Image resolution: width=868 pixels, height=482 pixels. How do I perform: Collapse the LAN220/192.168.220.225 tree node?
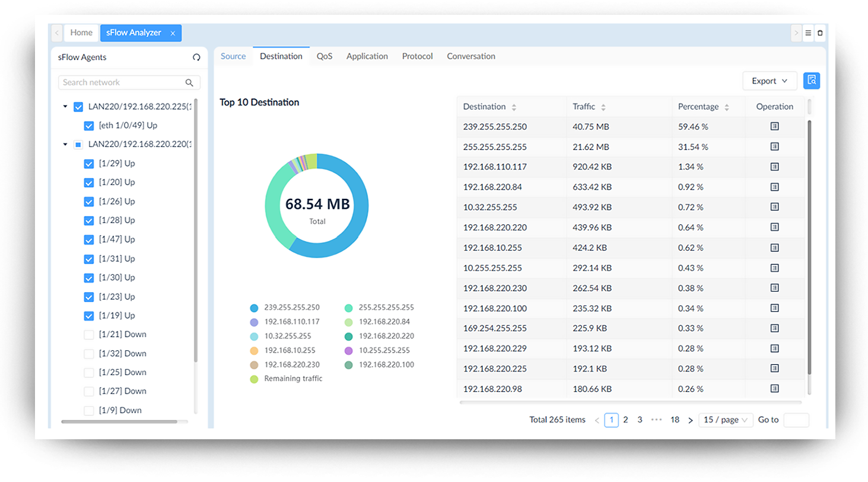(x=65, y=107)
